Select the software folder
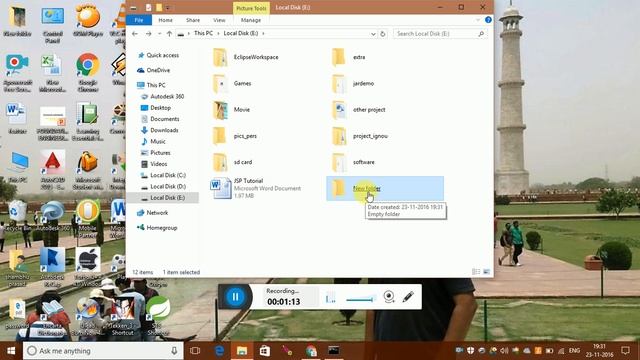Image resolution: width=640 pixels, height=360 pixels. point(353,162)
